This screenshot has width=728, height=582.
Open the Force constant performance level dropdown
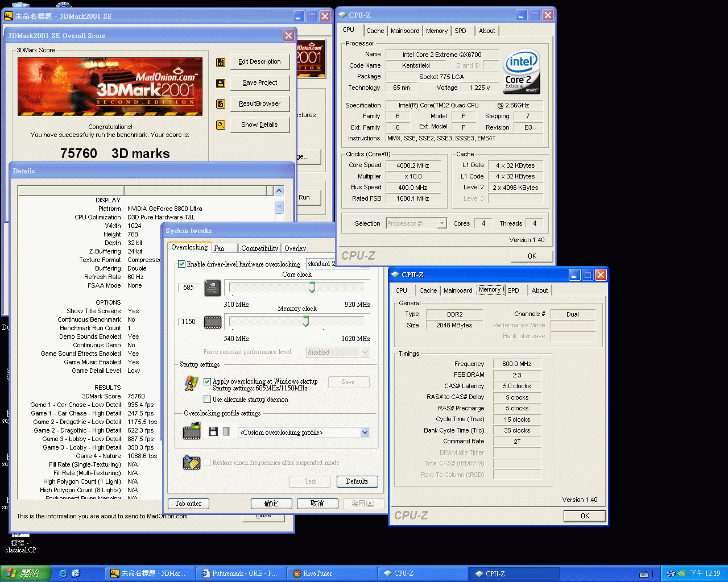[x=365, y=352]
